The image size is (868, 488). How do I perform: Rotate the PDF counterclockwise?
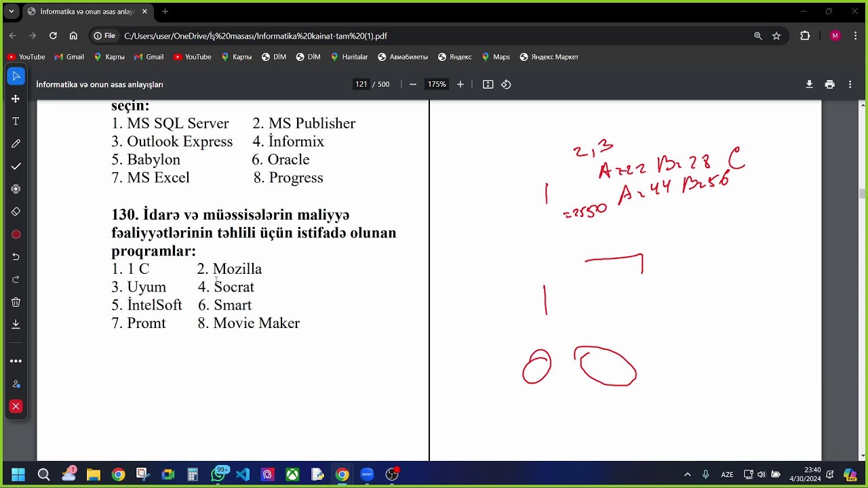[506, 84]
